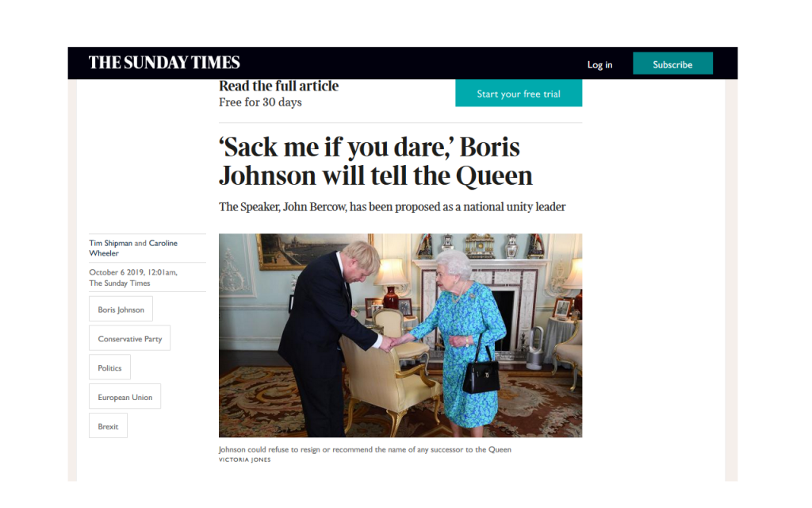Click the photo caption about Johnson resigning
The width and height of the screenshot is (812, 508).
pos(365,449)
